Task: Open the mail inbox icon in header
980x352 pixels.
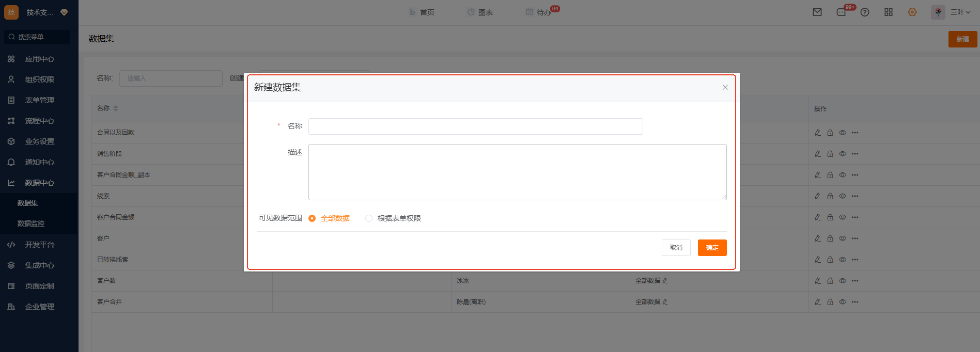Action: [x=817, y=12]
